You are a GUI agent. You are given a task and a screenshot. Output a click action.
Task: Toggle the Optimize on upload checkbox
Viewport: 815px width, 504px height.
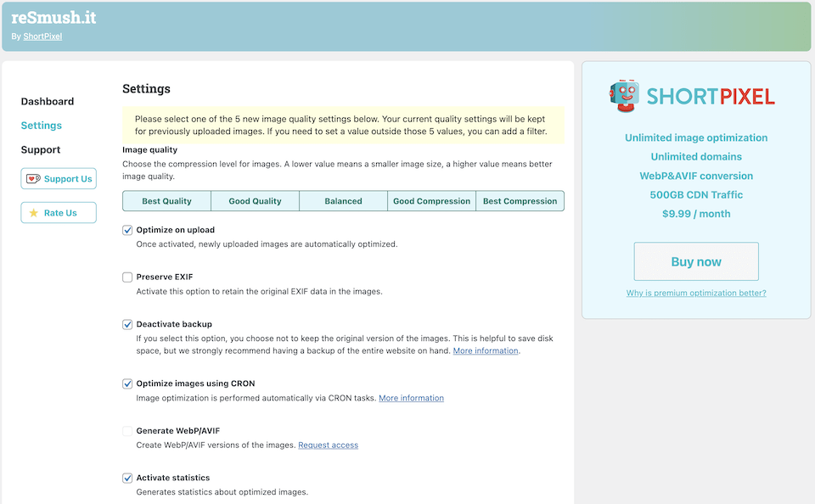(x=127, y=230)
